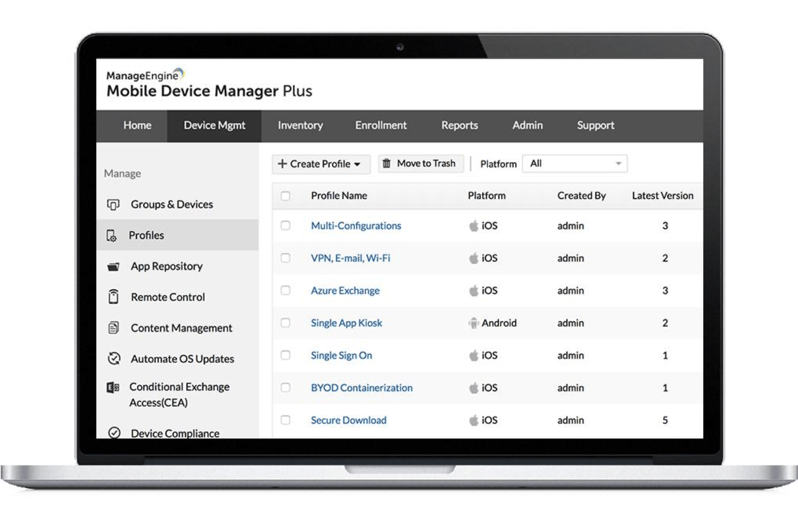This screenshot has width=798, height=532.
Task: Open the Multi-Configurations profile link
Action: [x=356, y=226]
